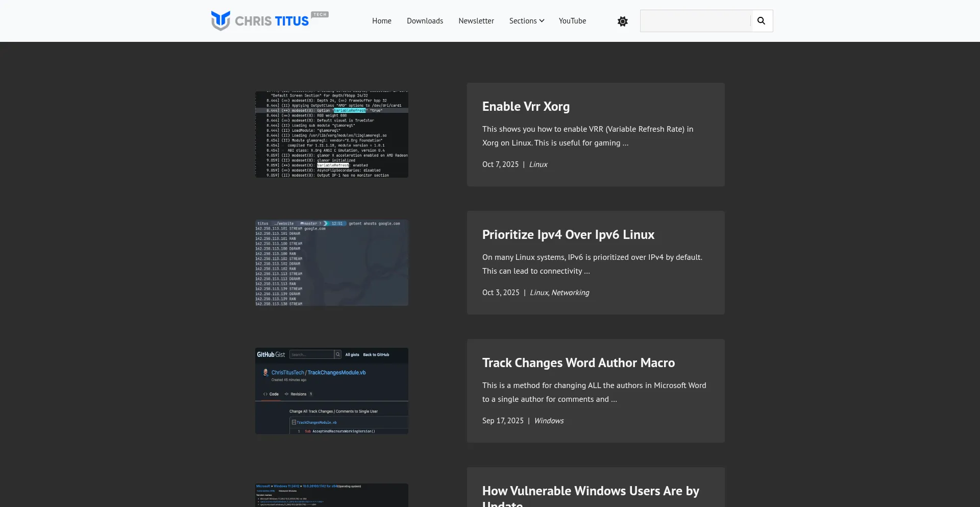Go to the Downloads page
This screenshot has height=507, width=980.
click(x=425, y=21)
